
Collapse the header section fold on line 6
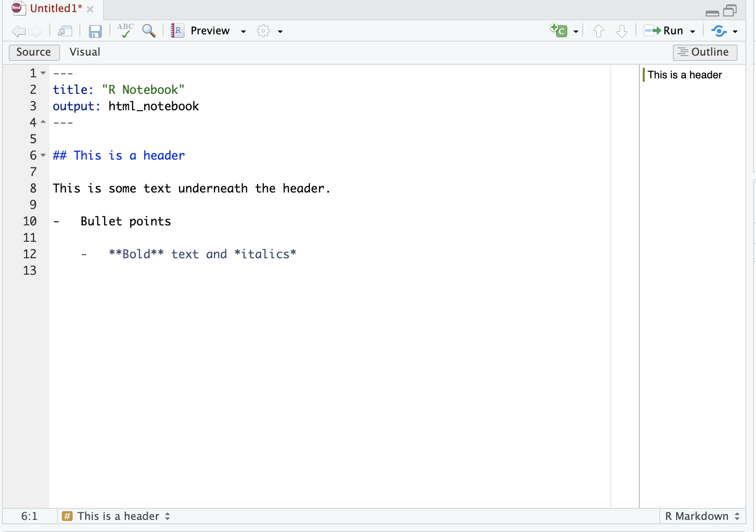coord(43,155)
